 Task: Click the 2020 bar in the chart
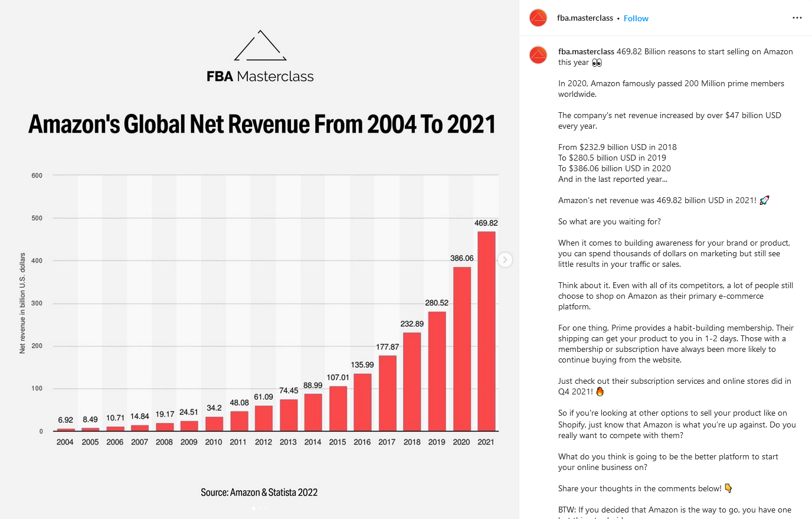coord(461,349)
